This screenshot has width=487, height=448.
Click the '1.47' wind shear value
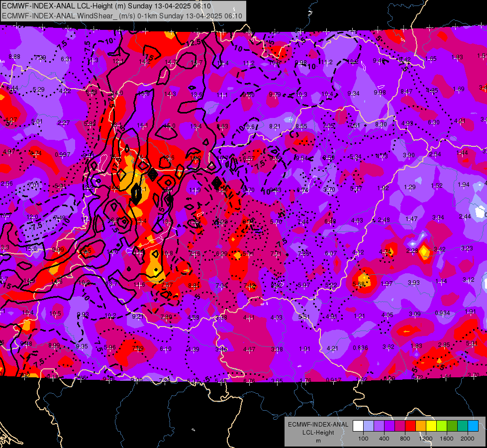411,219
